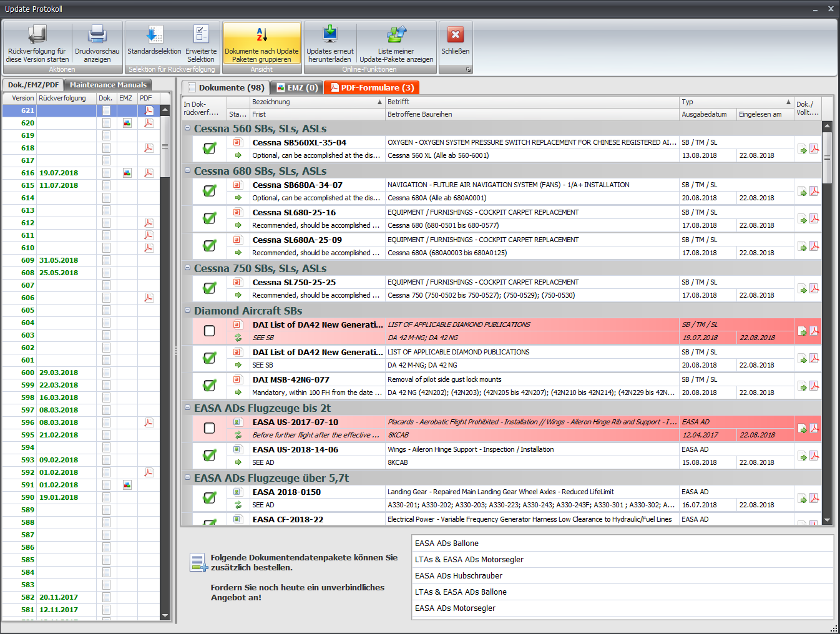This screenshot has width=840, height=634.
Task: Open PDF for Cessna SB560XL-35-04 row
Action: pos(814,149)
